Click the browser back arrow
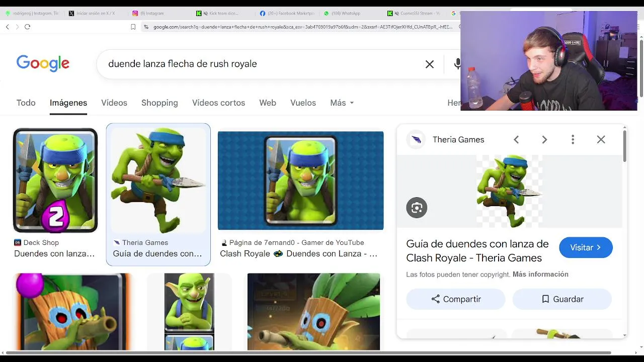The width and height of the screenshot is (644, 362). [7, 27]
